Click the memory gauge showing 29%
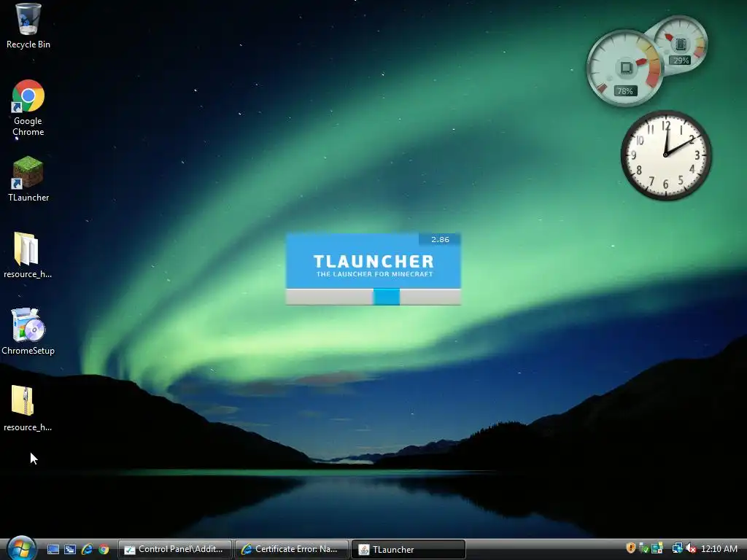 point(681,45)
